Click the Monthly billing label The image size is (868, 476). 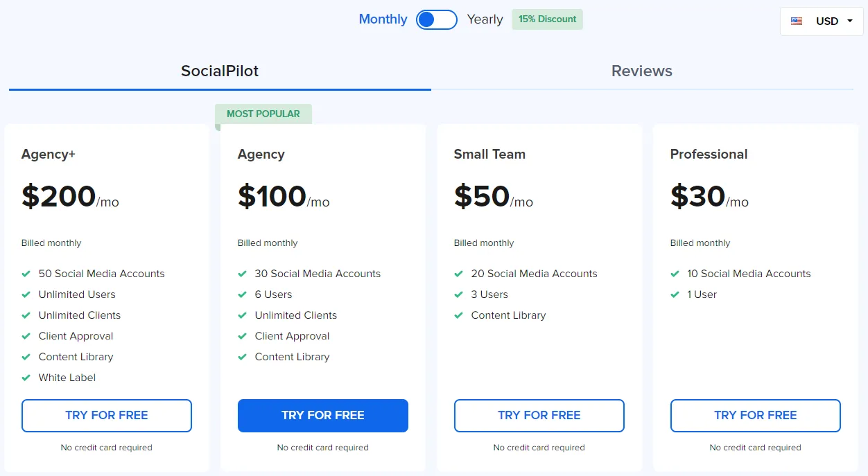(383, 19)
